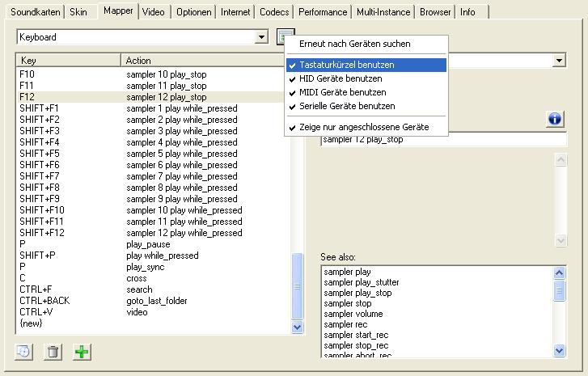Click the key list scroll down arrow

[297, 327]
